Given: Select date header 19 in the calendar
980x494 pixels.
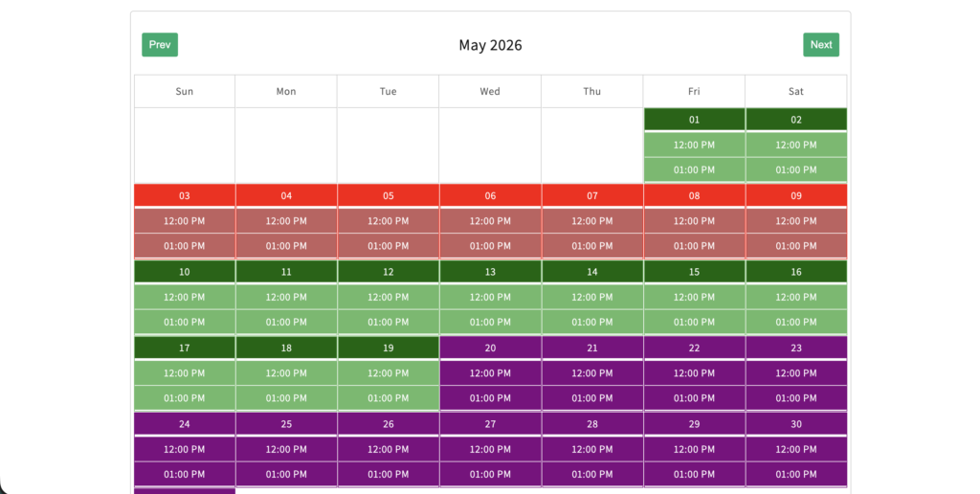Looking at the screenshot, I should click(389, 348).
